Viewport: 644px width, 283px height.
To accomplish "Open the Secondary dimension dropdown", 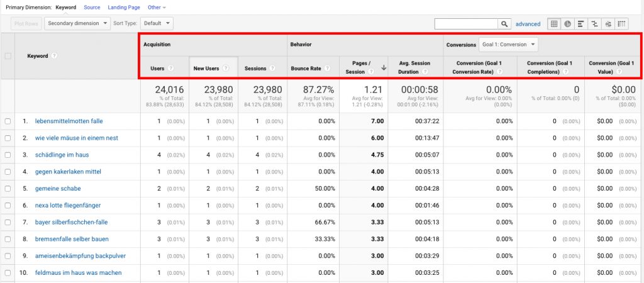I will pyautogui.click(x=77, y=23).
